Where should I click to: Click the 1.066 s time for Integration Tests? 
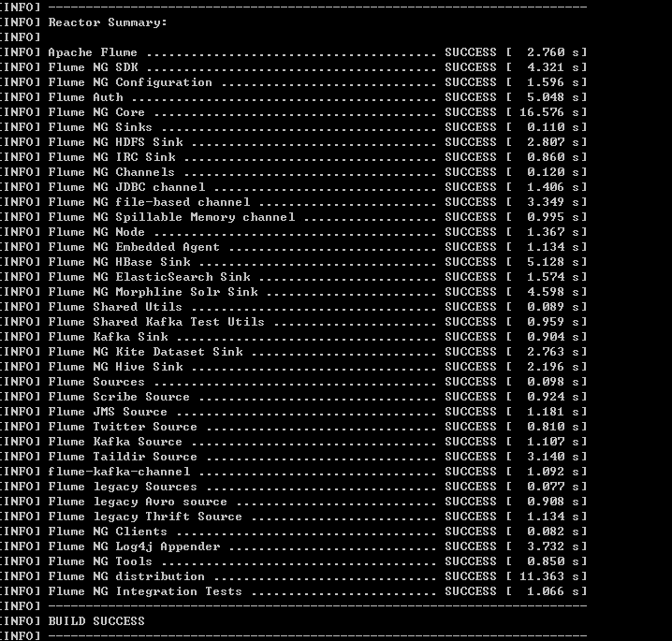click(553, 592)
